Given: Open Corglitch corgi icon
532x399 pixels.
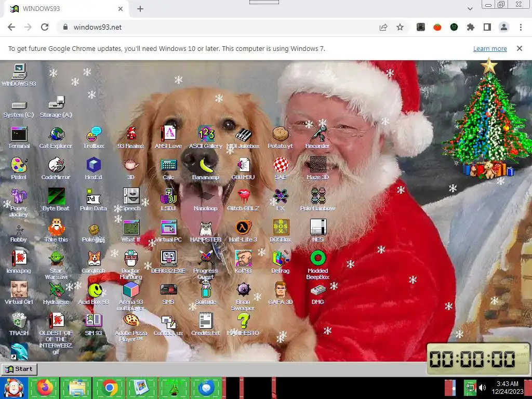Looking at the screenshot, I should point(94,262).
